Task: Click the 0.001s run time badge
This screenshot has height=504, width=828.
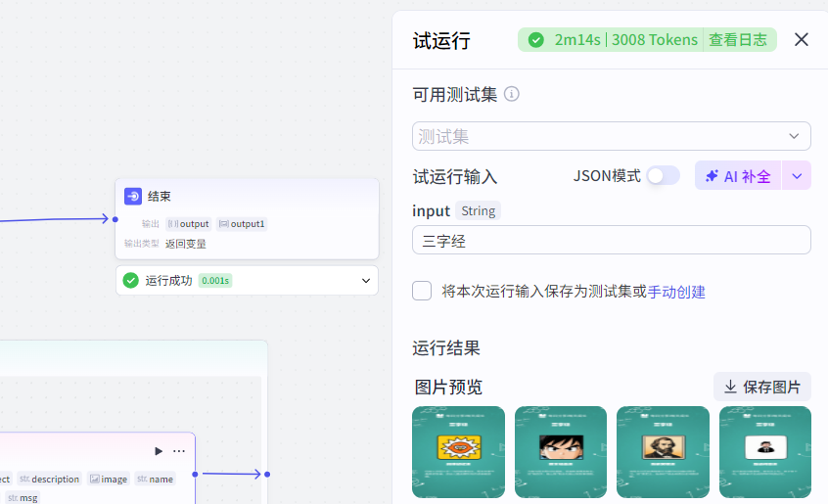Action: coord(215,281)
